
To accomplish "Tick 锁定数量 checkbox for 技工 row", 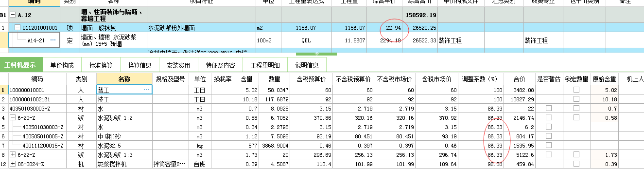I will coord(576,99).
